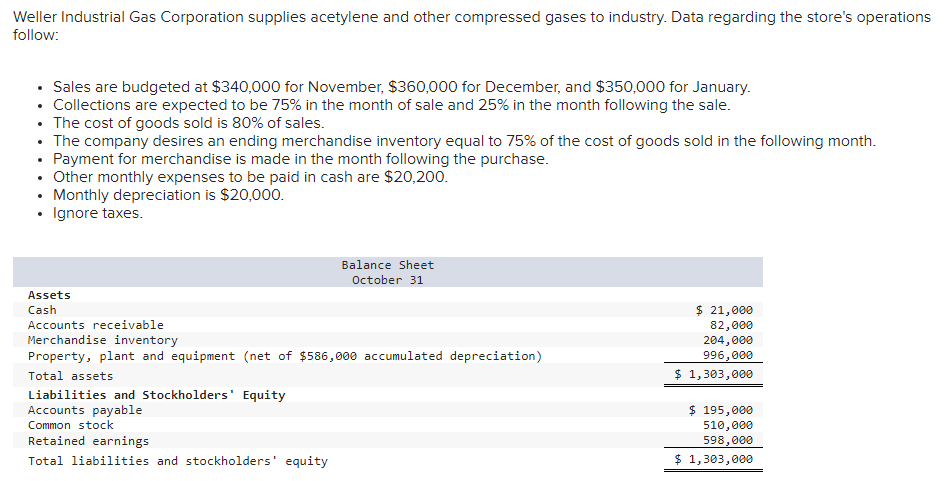Click the Balance Sheet header title
Image resolution: width=951 pixels, height=481 pixels.
(x=387, y=265)
